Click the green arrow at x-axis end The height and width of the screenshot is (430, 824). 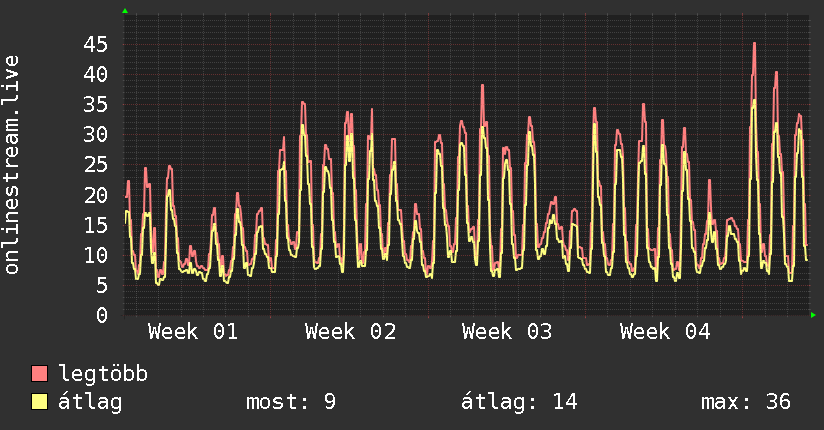point(814,315)
